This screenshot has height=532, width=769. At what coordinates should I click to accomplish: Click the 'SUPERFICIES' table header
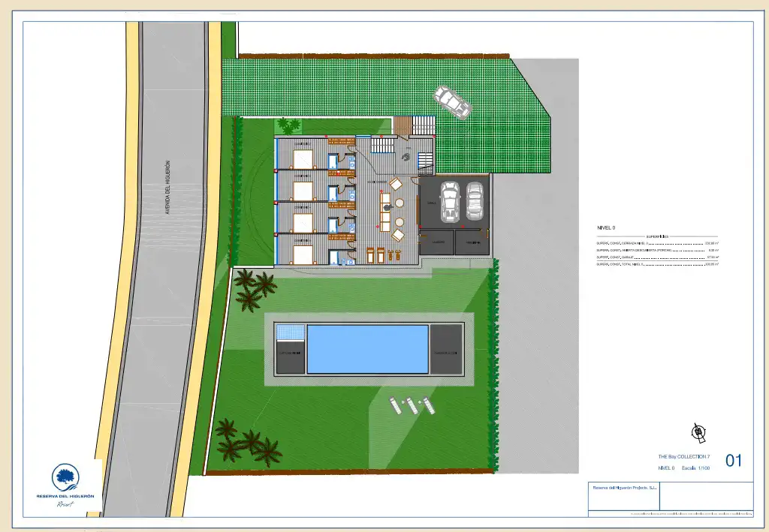click(x=657, y=236)
